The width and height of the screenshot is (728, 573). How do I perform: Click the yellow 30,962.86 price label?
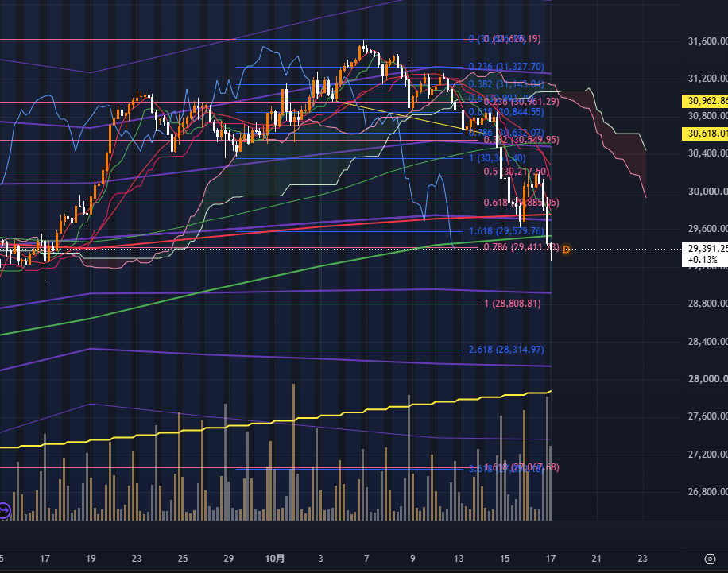(705, 101)
